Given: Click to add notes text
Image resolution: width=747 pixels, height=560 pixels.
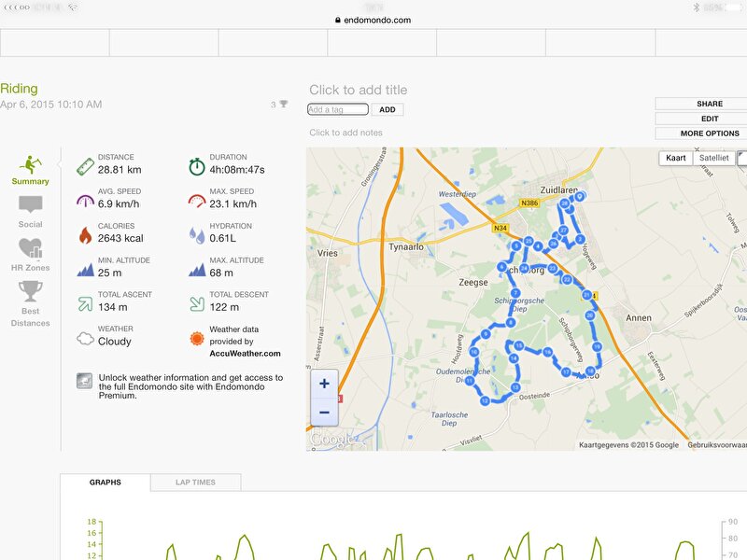Looking at the screenshot, I should point(345,133).
